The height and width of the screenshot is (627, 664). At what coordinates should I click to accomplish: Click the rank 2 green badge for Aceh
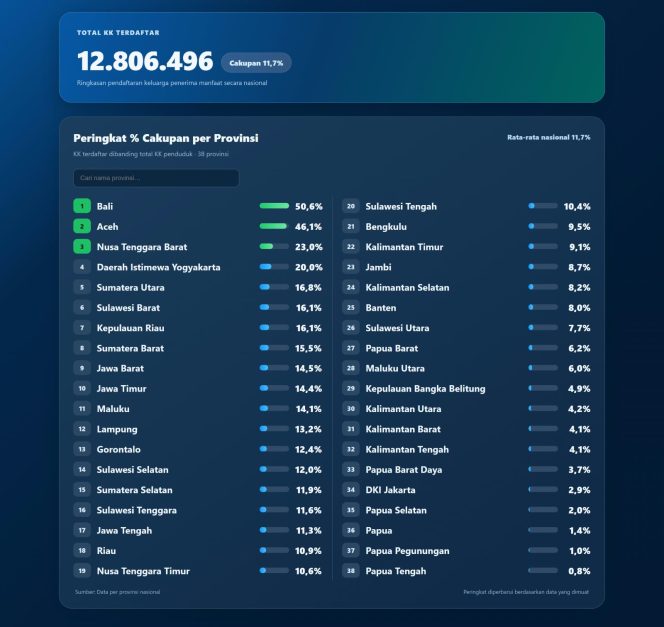pos(82,226)
